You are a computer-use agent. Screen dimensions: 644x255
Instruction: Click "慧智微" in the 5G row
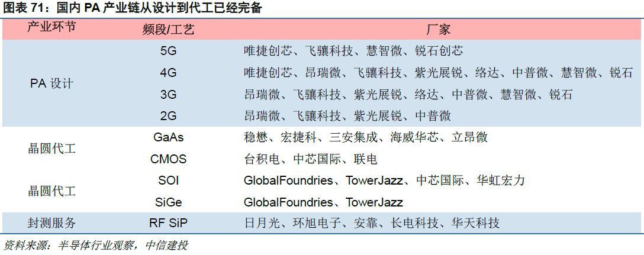pyautogui.click(x=384, y=51)
